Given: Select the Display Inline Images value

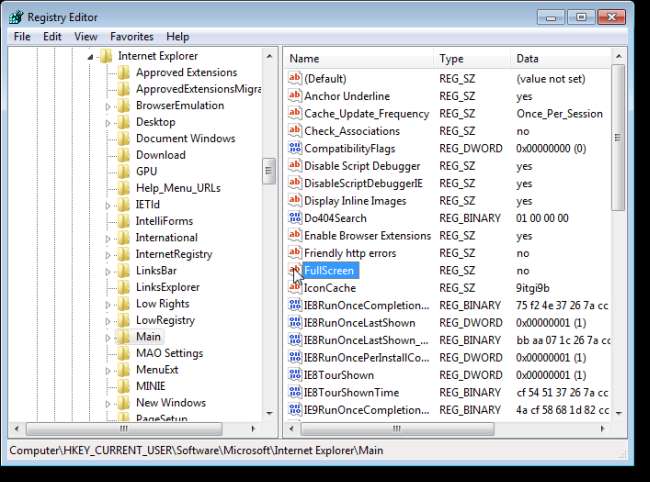Looking at the screenshot, I should [355, 201].
